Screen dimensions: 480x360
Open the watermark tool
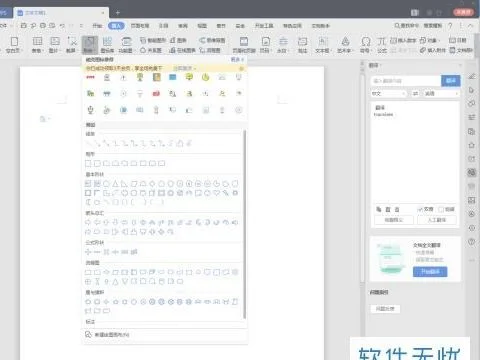pyautogui.click(x=283, y=45)
